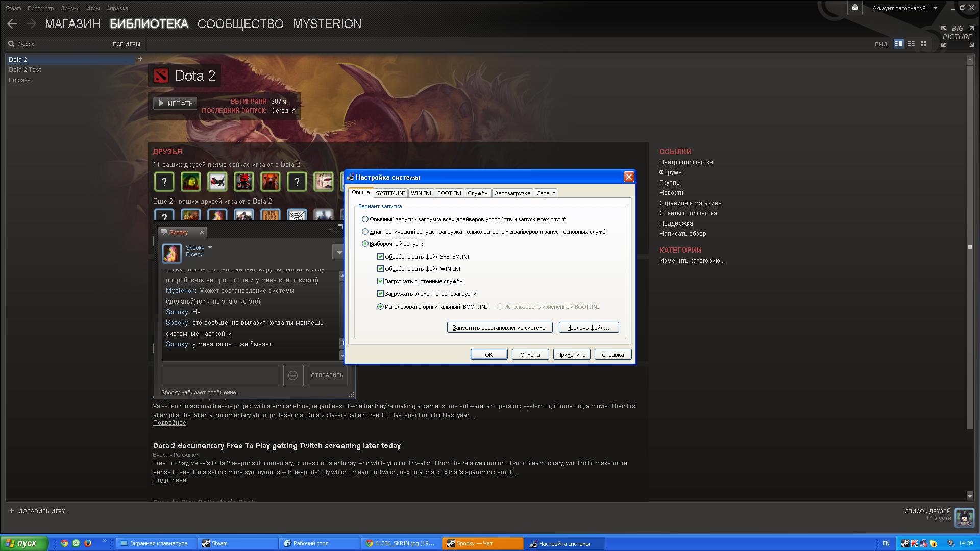Open the Startup tab in system configuration

pyautogui.click(x=512, y=193)
